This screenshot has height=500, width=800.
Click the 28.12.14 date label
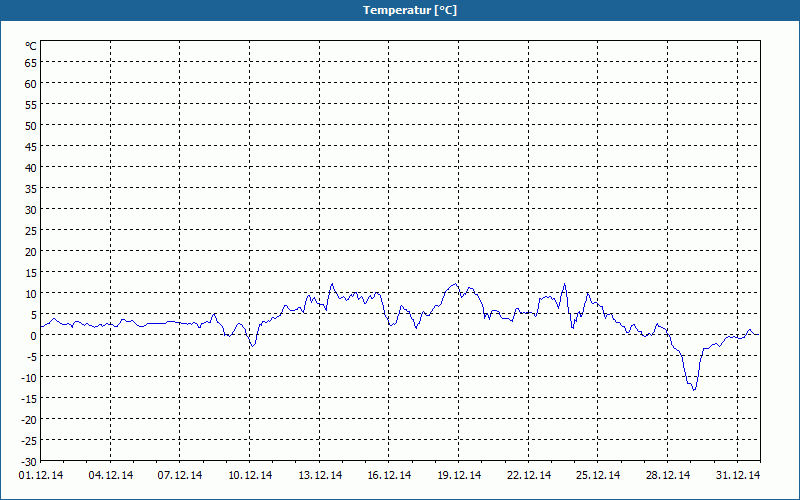[668, 475]
